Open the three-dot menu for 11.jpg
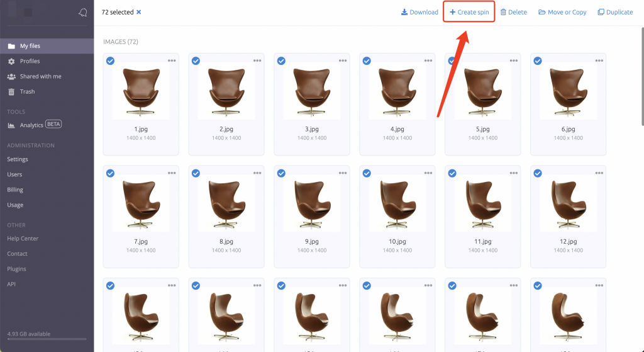Image resolution: width=644 pixels, height=352 pixels. coord(513,173)
